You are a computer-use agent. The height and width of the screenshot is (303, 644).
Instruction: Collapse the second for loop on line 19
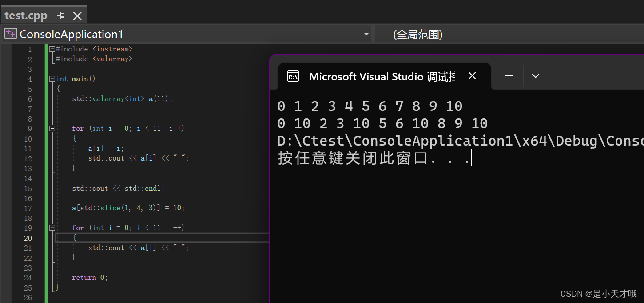coord(52,228)
